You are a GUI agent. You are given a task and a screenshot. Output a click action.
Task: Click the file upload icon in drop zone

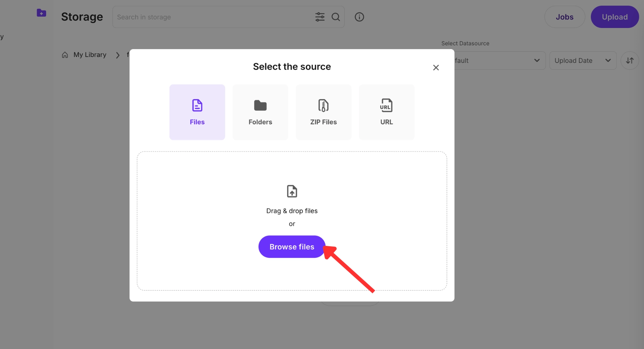click(x=292, y=191)
